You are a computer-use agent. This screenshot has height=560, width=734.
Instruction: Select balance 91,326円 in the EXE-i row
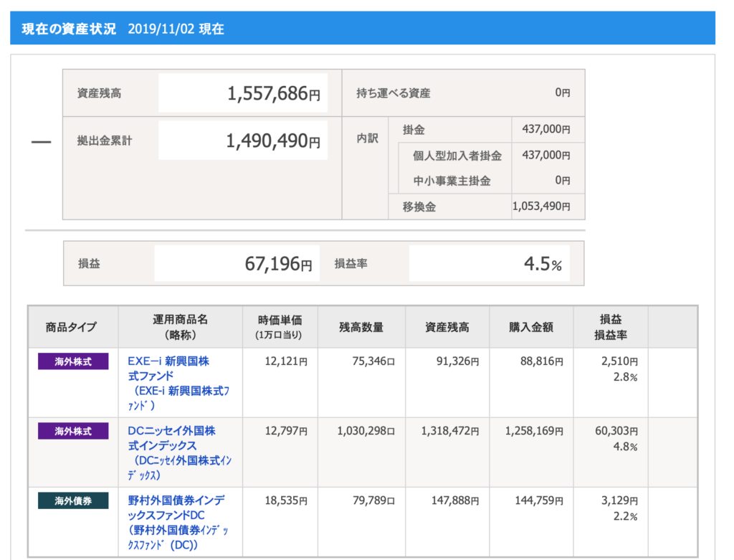458,361
